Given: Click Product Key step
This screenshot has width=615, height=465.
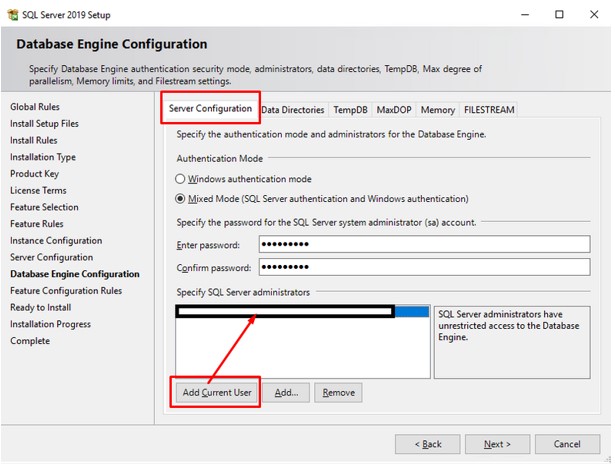Looking at the screenshot, I should coord(35,174).
